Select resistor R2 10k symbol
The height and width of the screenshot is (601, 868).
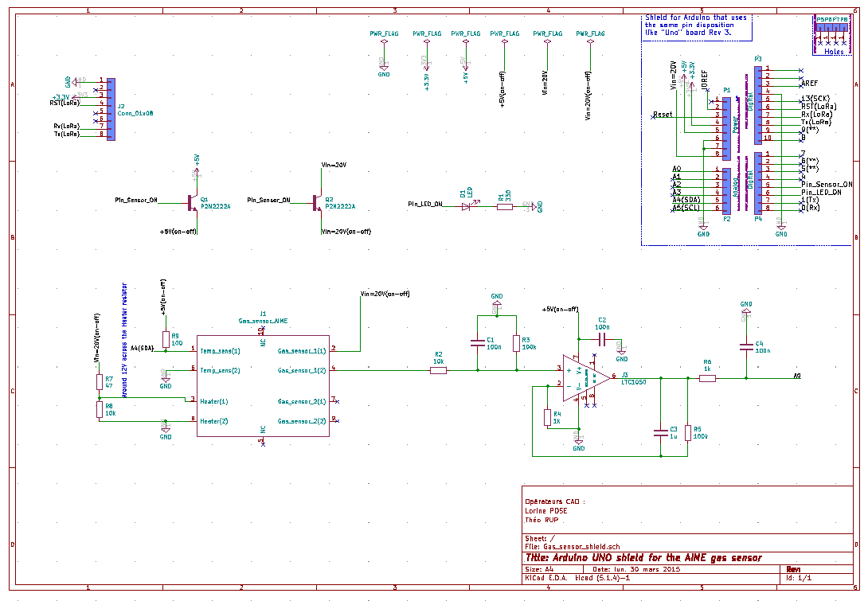439,370
